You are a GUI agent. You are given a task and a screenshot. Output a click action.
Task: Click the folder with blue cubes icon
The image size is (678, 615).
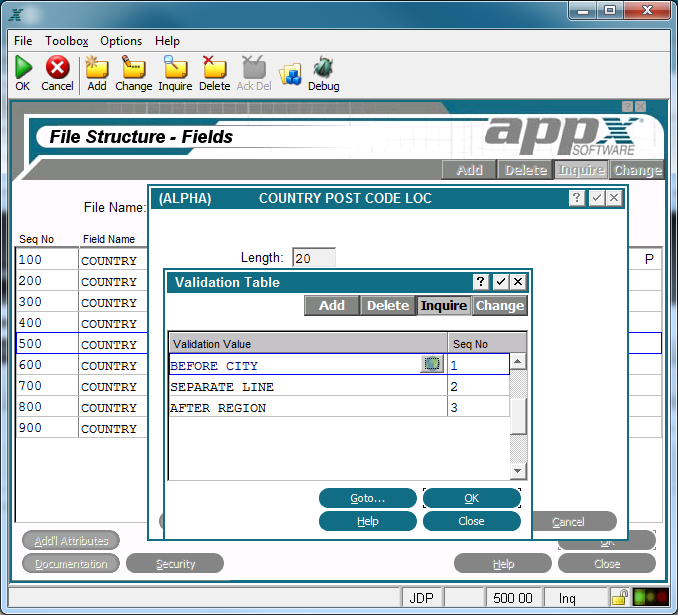point(290,74)
